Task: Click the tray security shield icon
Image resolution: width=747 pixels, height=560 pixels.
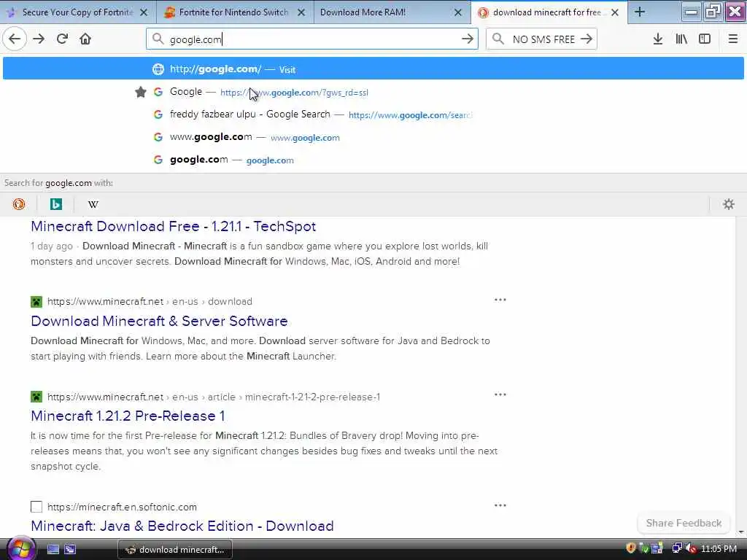Action: 631,548
